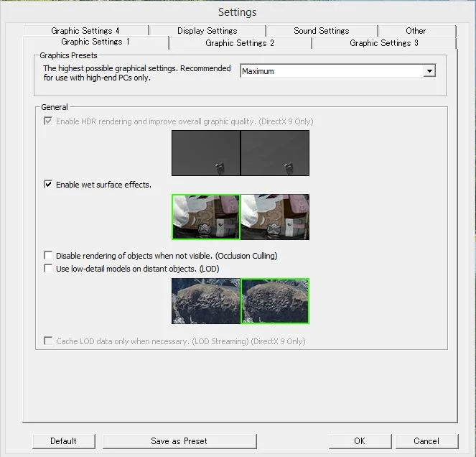Enable Occlusion Culling checkbox
Image resolution: width=476 pixels, height=457 pixels.
(48, 255)
